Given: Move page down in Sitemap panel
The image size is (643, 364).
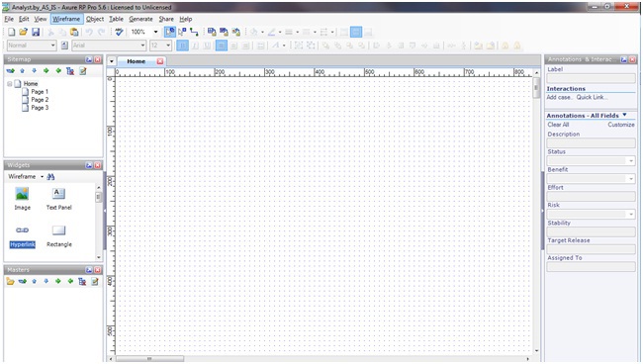Looking at the screenshot, I should click(34, 71).
